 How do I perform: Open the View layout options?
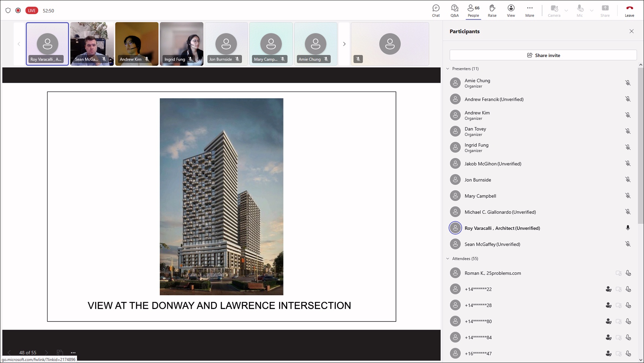point(511,10)
